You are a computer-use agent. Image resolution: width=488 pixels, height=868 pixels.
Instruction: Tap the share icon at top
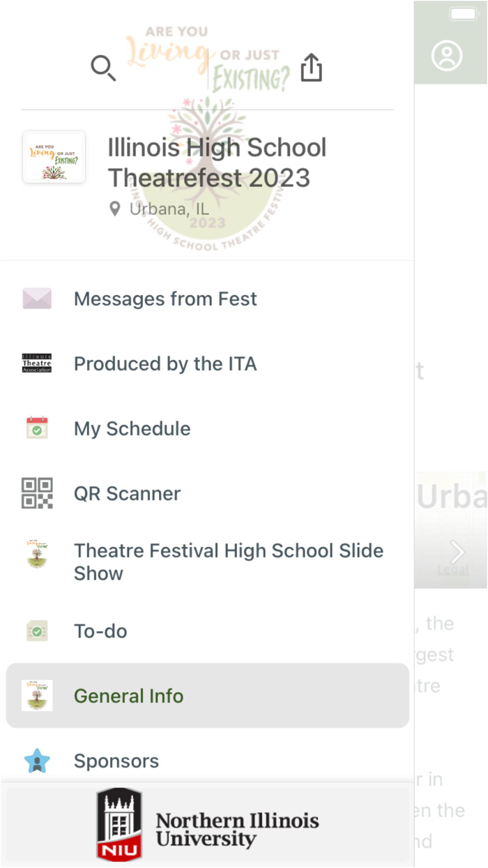tap(311, 67)
